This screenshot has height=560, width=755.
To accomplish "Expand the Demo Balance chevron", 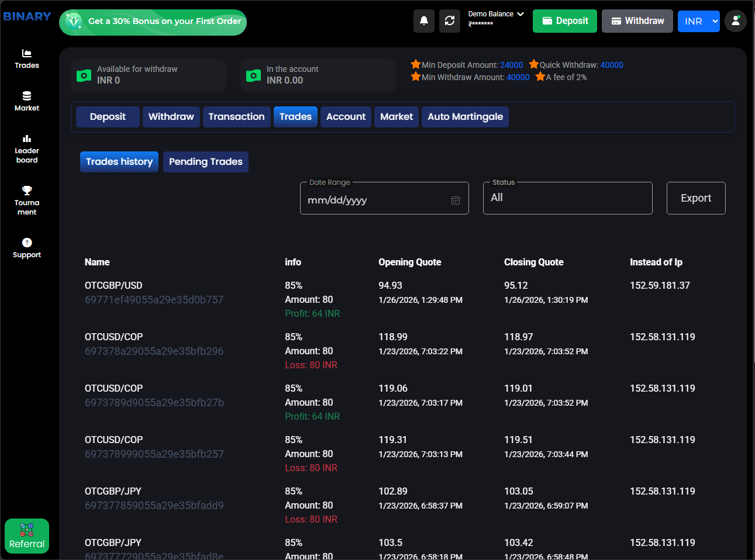I will pos(520,13).
